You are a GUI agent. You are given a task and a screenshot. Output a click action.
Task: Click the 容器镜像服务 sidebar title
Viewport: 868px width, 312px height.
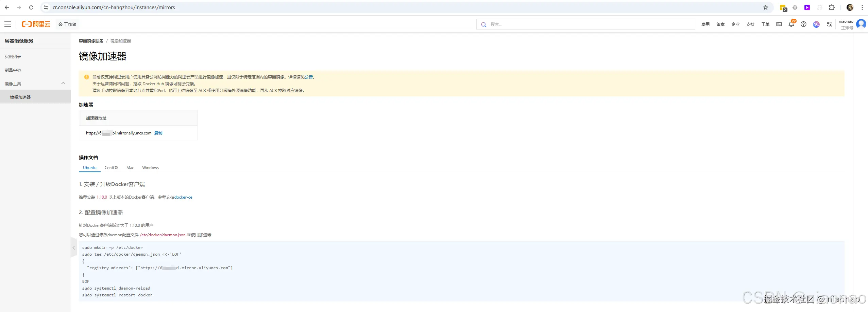pos(19,41)
